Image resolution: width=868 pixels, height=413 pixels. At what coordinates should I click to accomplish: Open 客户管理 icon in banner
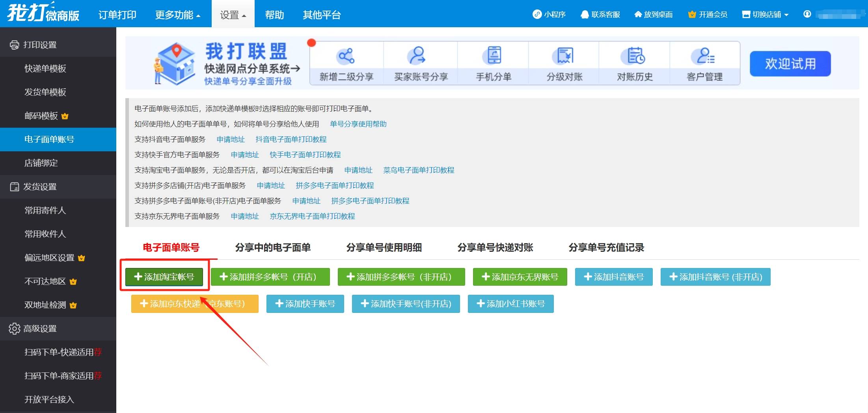point(705,56)
